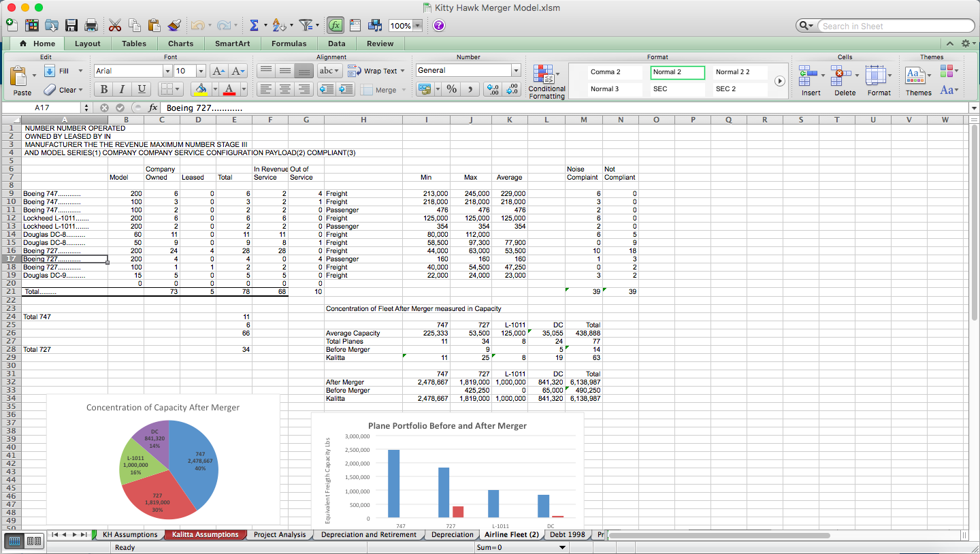This screenshot has height=554, width=980.
Task: Switch to the Formulas ribbon tab
Action: (x=289, y=44)
